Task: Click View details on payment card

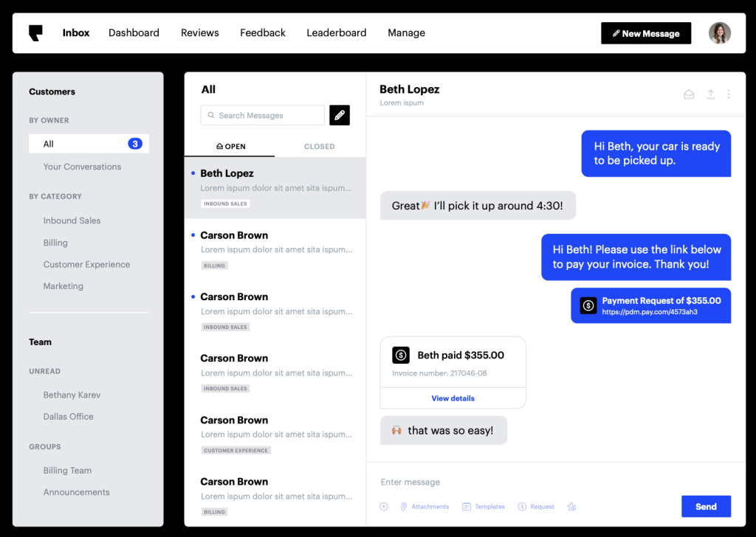Action: (453, 398)
